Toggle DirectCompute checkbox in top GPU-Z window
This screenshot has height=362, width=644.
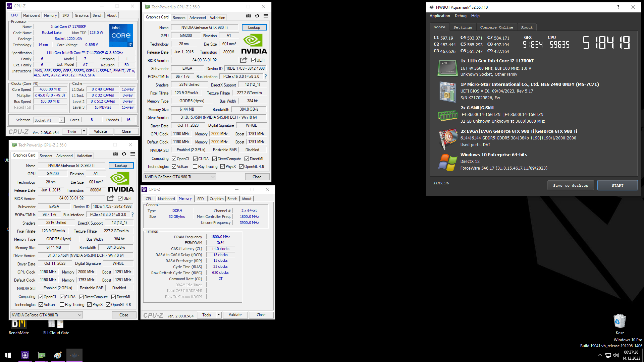coord(214,159)
